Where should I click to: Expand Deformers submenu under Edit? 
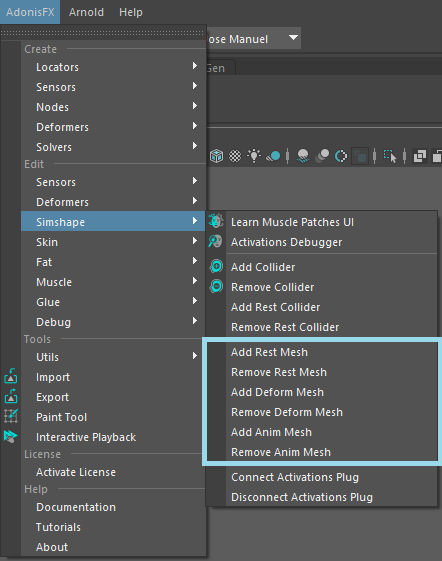113,202
